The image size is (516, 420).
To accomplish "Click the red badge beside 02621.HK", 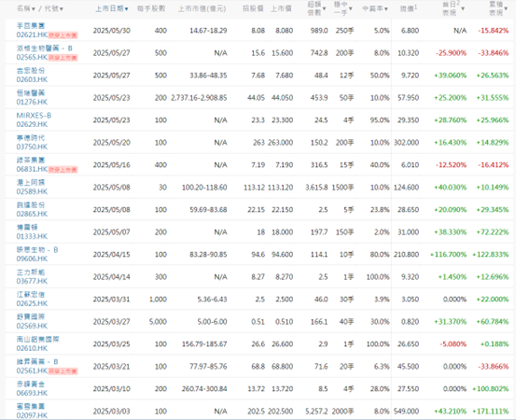I will (x=63, y=35).
